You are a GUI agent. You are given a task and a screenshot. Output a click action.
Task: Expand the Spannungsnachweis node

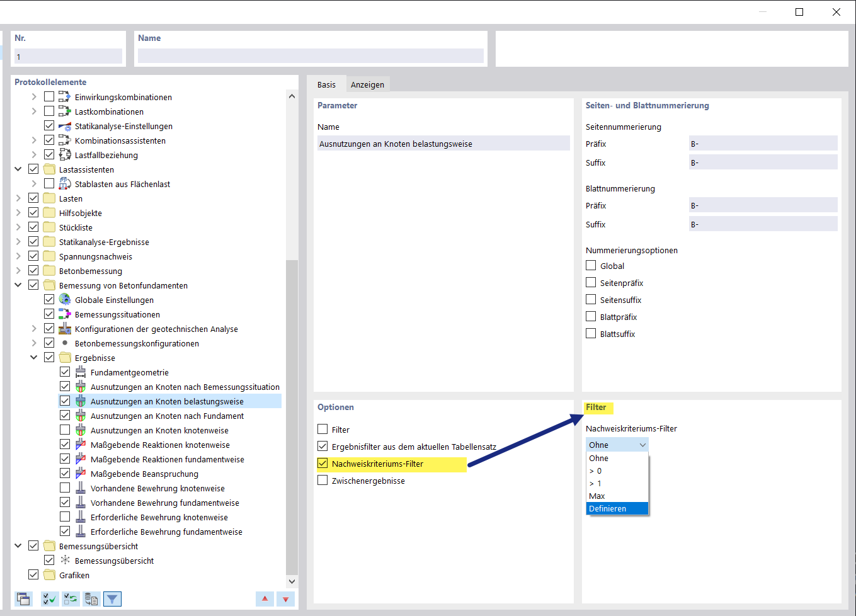(18, 256)
